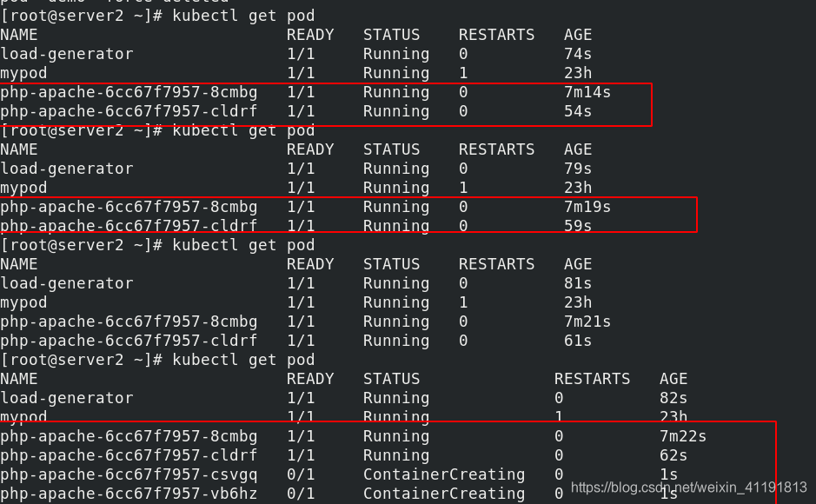Click the 7m21s age value

click(x=587, y=322)
